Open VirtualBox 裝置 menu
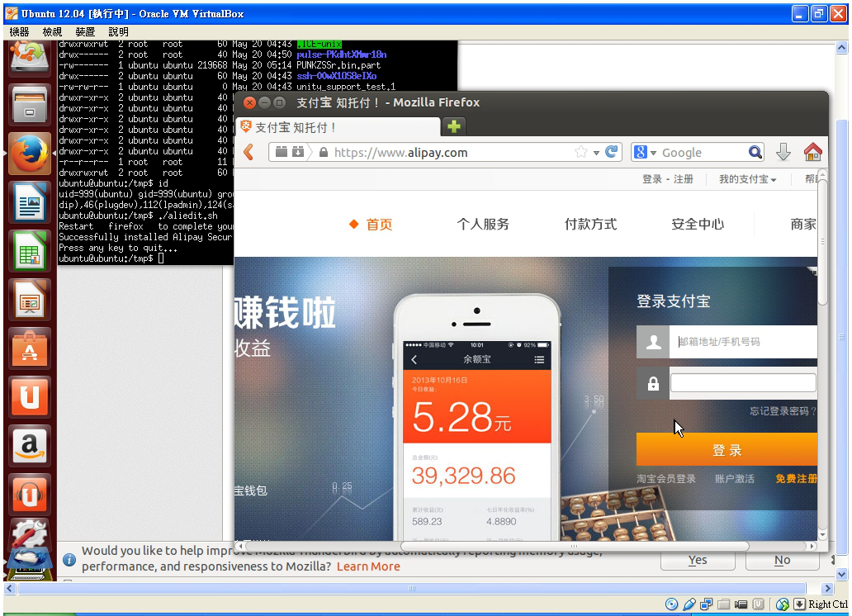The width and height of the screenshot is (852, 616). click(85, 32)
